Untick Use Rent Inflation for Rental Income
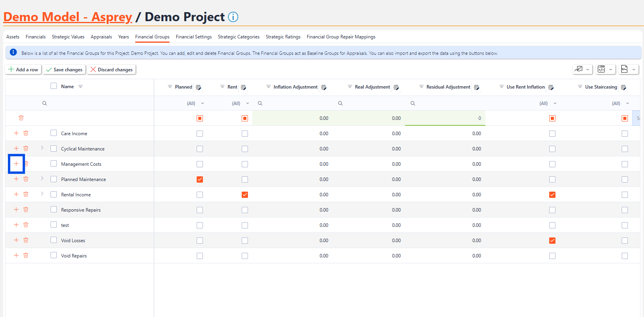The height and width of the screenshot is (317, 644). click(x=552, y=195)
